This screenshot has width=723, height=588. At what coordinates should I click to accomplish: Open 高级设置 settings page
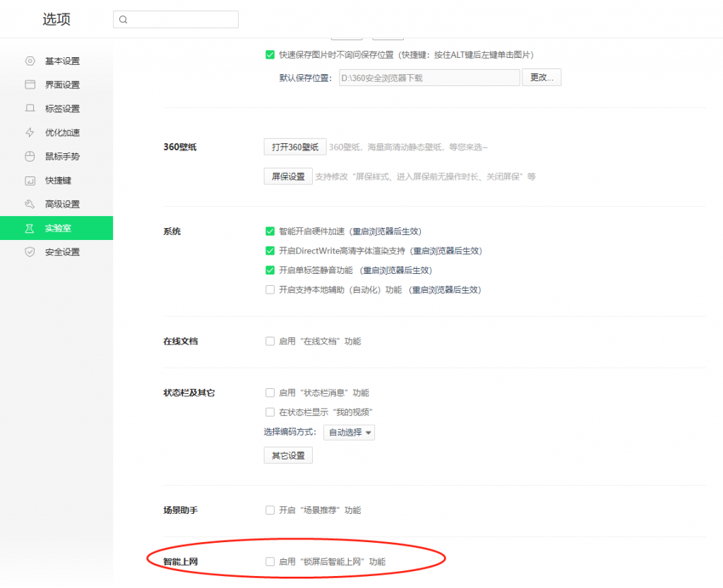point(56,204)
